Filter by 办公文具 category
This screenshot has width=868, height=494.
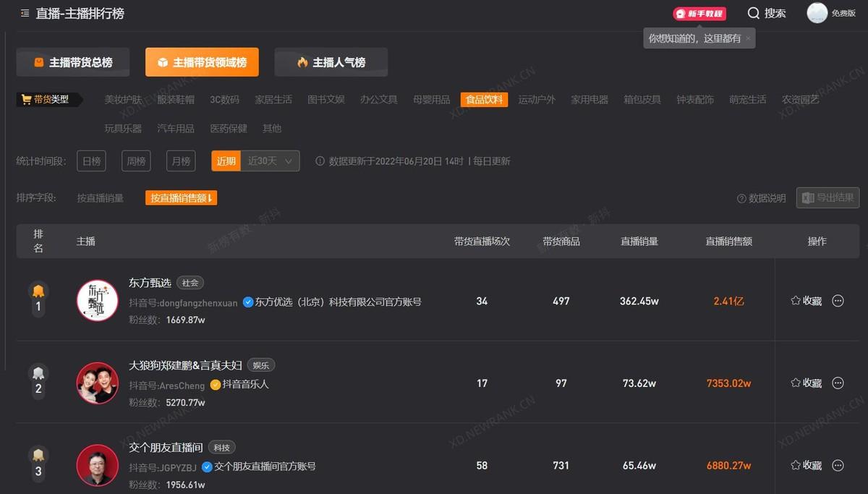coord(379,100)
